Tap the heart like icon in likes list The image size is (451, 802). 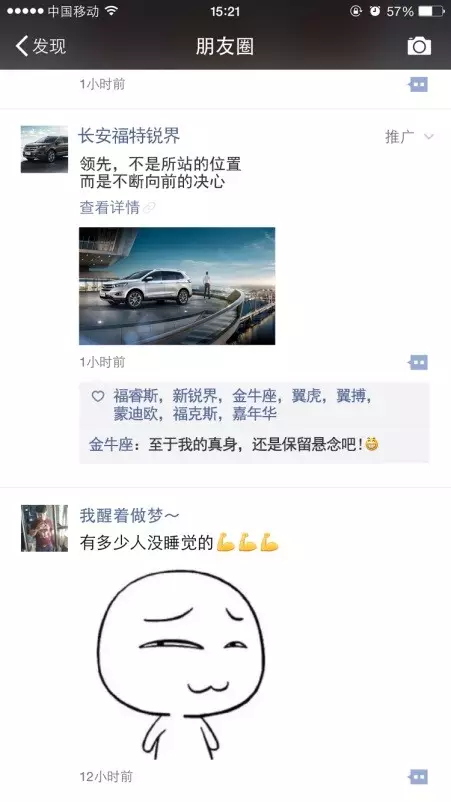click(x=98, y=396)
